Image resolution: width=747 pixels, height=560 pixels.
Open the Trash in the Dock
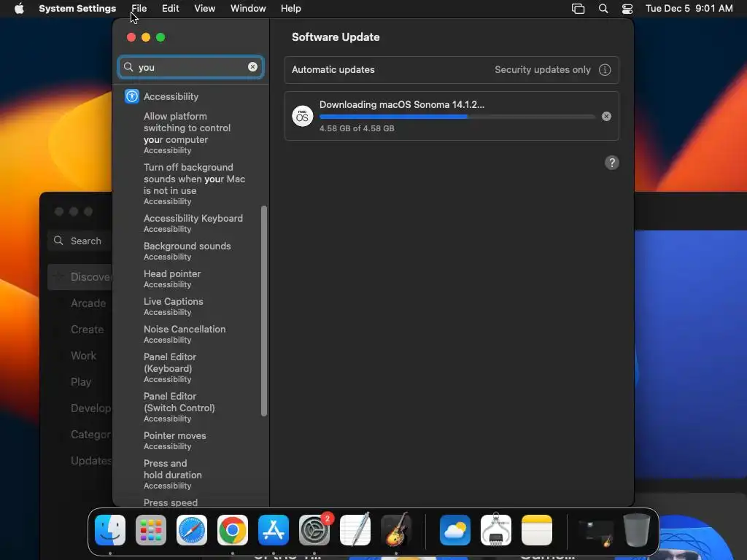tap(637, 530)
